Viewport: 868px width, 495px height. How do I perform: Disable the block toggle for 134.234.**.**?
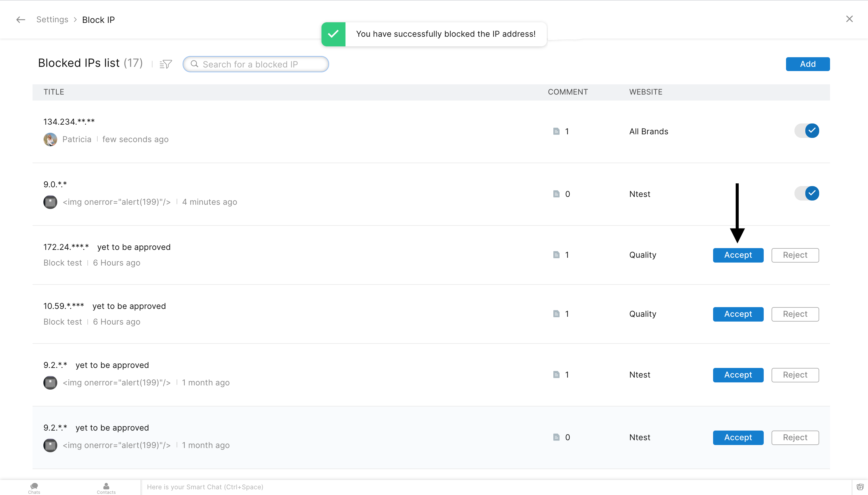pyautogui.click(x=807, y=131)
